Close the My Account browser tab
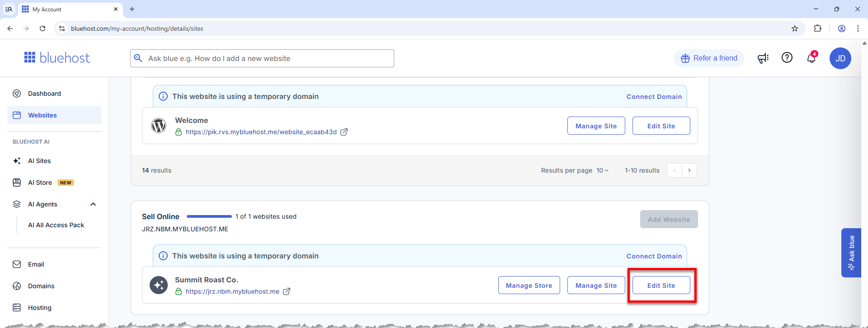Viewport: 868px width, 328px height. pos(116,9)
